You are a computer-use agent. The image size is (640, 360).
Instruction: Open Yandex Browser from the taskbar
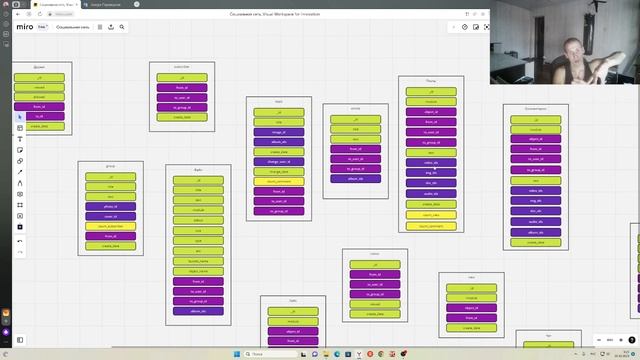click(359, 354)
